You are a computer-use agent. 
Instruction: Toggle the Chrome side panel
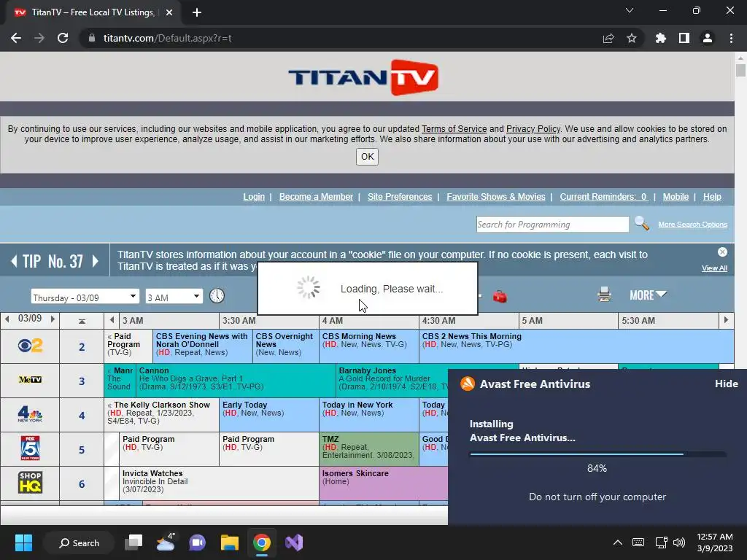pos(684,38)
